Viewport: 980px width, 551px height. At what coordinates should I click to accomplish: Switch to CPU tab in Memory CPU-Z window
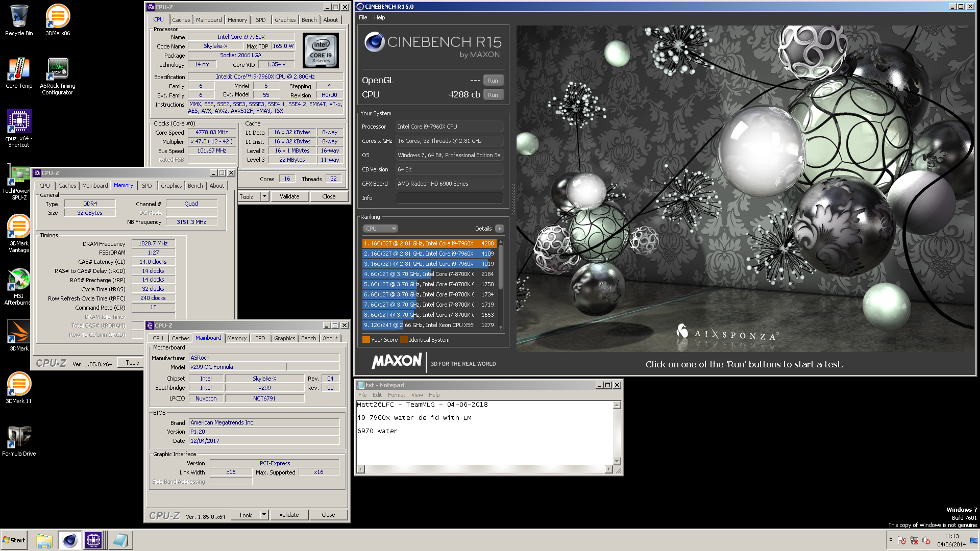click(x=45, y=186)
